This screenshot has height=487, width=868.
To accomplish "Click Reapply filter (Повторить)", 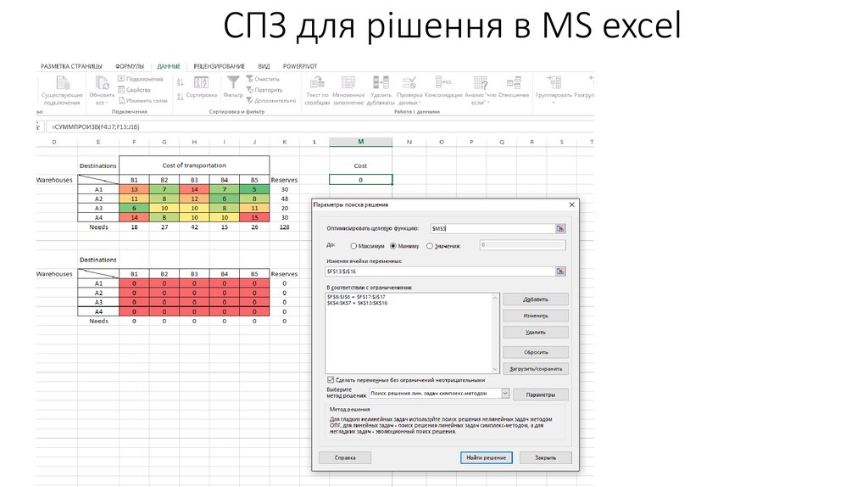I will [x=264, y=90].
